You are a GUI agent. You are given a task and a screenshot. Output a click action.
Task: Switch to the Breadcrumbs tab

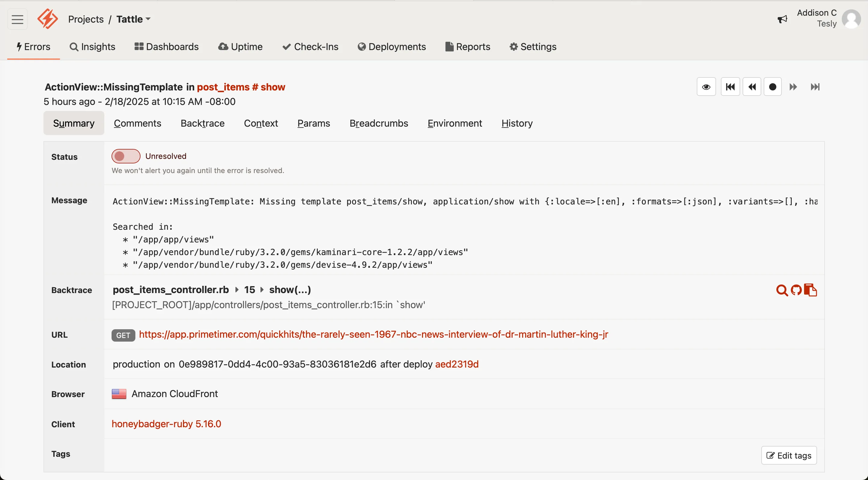(x=379, y=123)
